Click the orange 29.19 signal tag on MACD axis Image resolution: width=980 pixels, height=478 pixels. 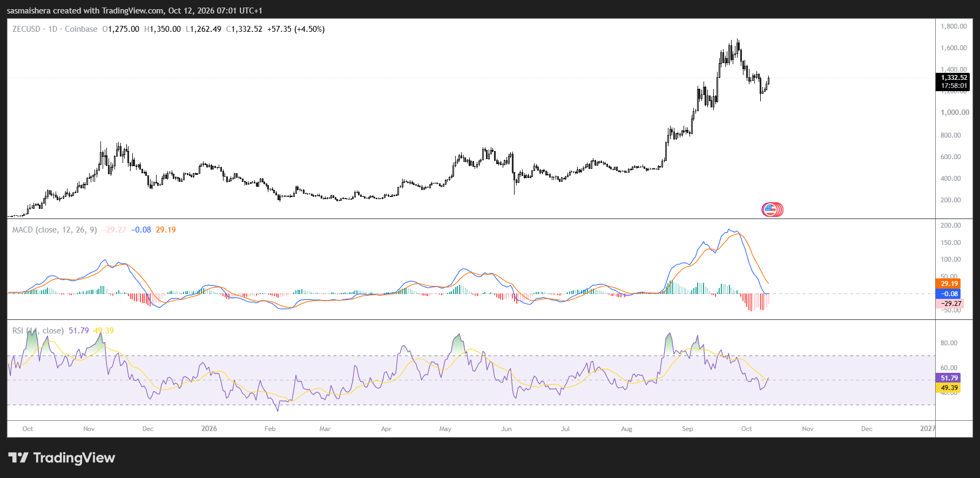tap(949, 284)
